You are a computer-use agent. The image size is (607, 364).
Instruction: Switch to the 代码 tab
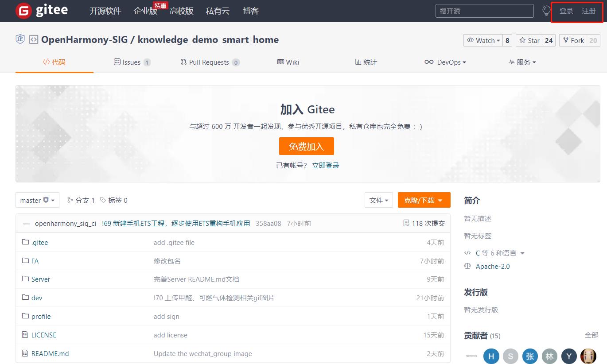[54, 62]
